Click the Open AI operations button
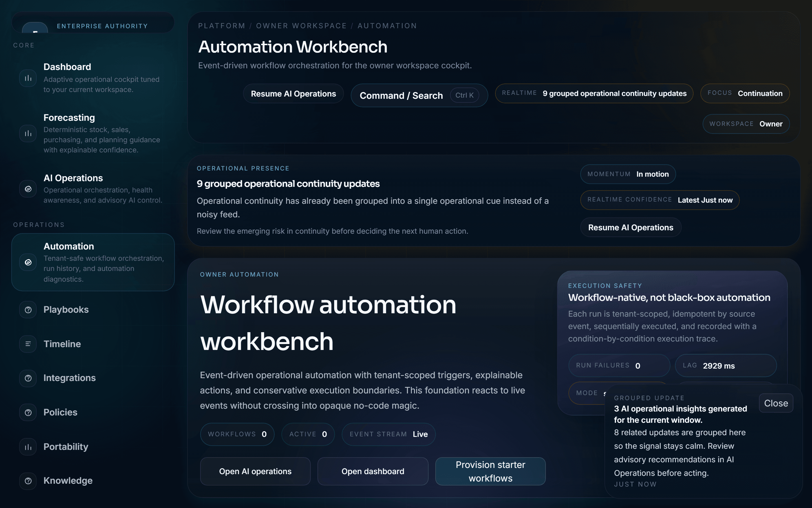812x508 pixels. pyautogui.click(x=255, y=471)
